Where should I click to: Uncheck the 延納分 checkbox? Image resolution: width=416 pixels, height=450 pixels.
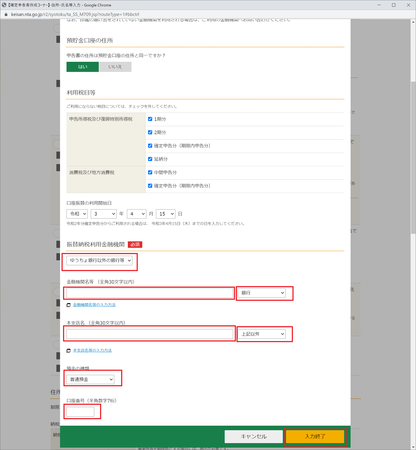pyautogui.click(x=150, y=159)
